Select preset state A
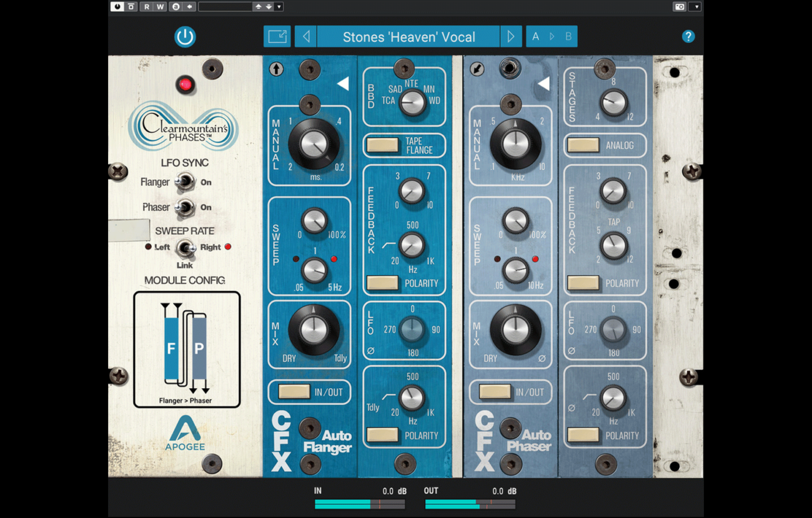Screen dimensions: 812x518 [535, 37]
